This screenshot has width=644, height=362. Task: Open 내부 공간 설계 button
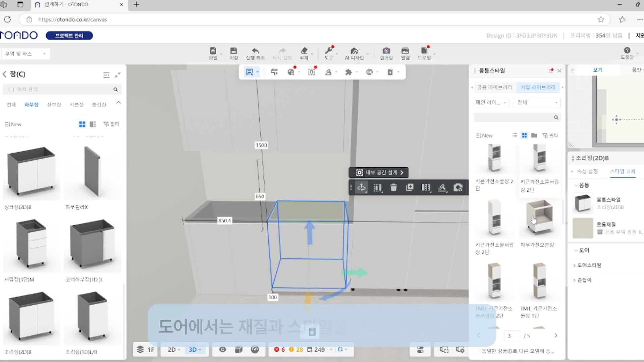[379, 172]
